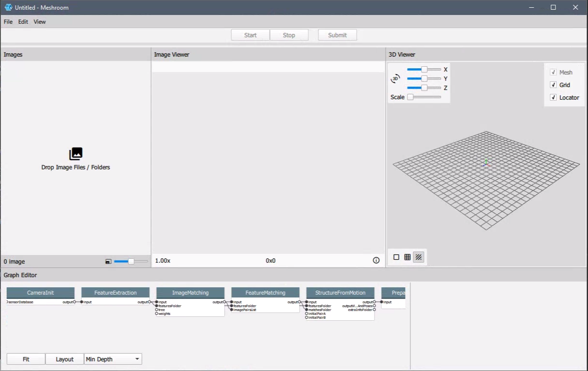Open the View menu
The width and height of the screenshot is (588, 371).
(40, 22)
